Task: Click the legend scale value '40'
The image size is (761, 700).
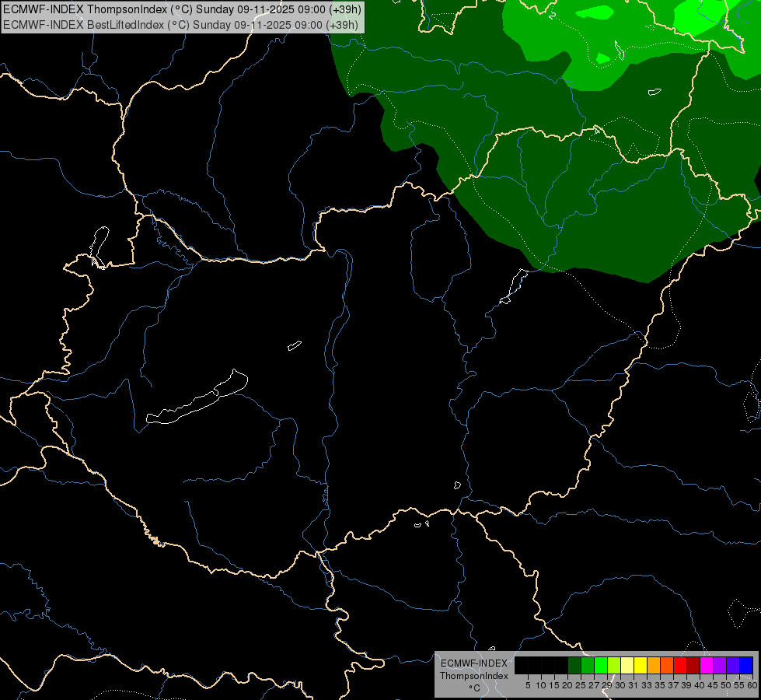Action: (x=700, y=685)
